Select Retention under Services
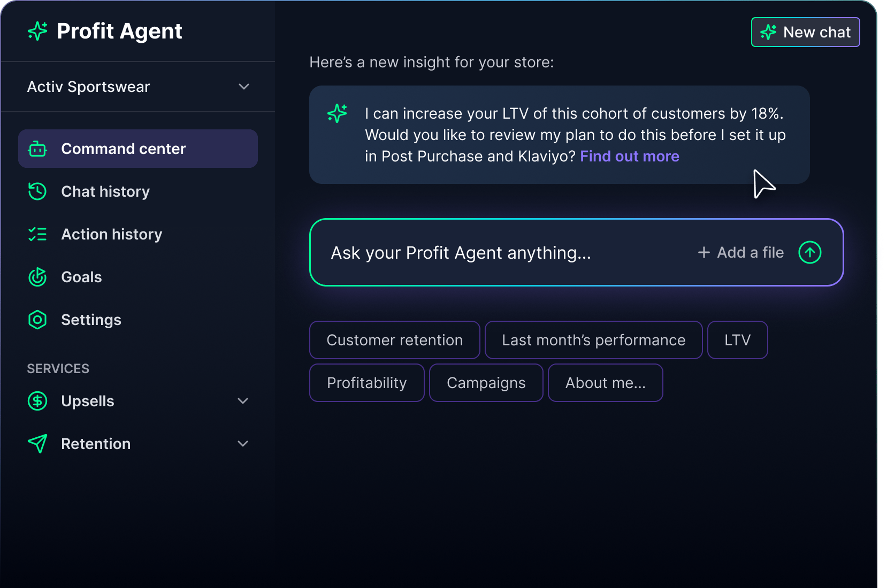This screenshot has width=887, height=588. [138, 444]
